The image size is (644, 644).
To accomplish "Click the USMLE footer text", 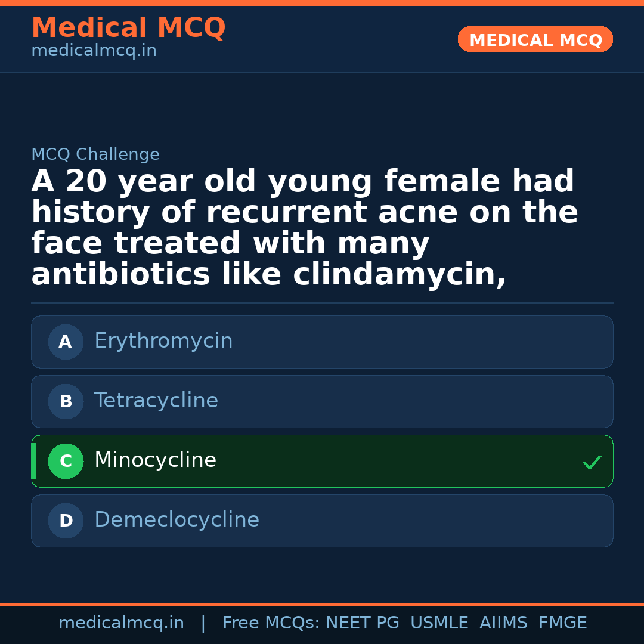I will [439, 623].
